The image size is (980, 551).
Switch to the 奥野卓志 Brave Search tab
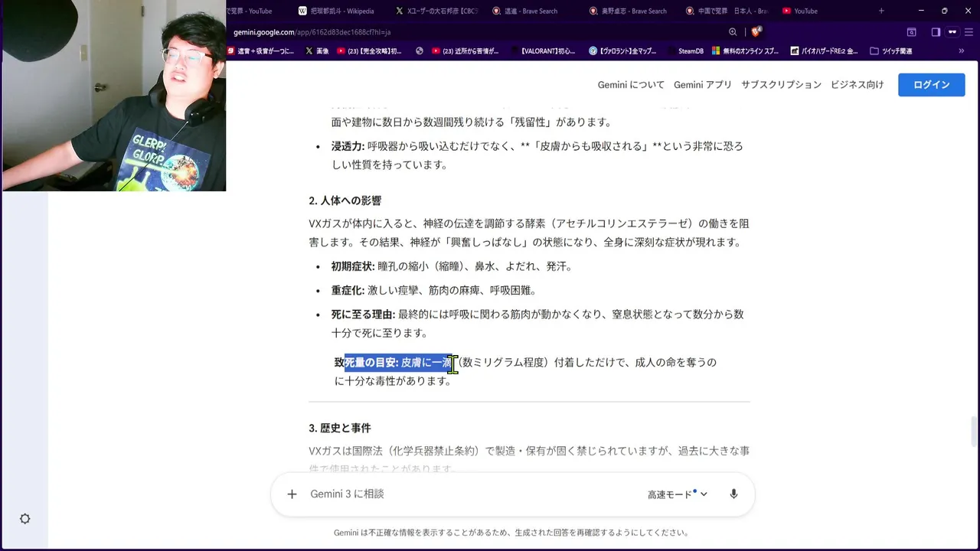tap(629, 11)
